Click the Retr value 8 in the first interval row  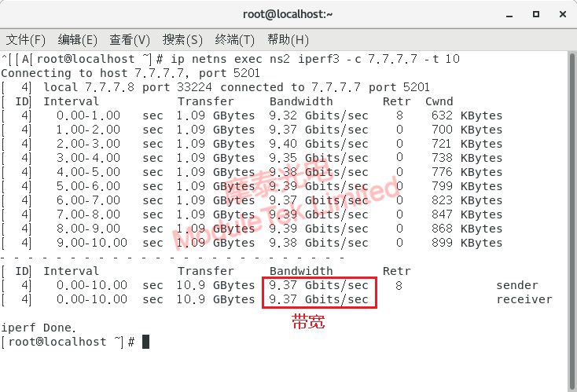(x=399, y=115)
